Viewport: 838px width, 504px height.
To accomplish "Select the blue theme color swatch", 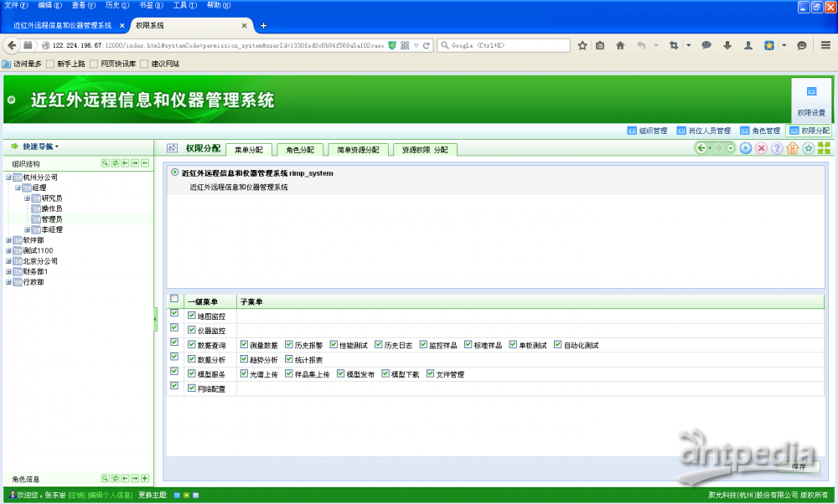I will (x=177, y=495).
